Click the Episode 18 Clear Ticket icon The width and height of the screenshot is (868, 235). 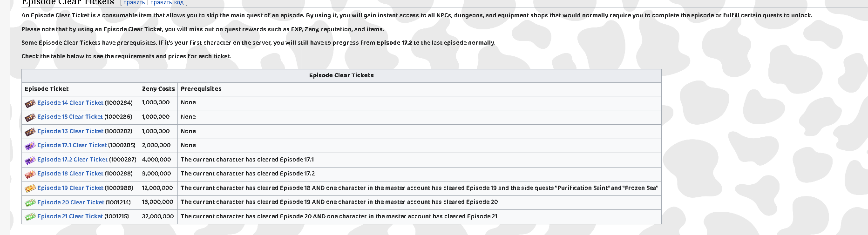(30, 174)
